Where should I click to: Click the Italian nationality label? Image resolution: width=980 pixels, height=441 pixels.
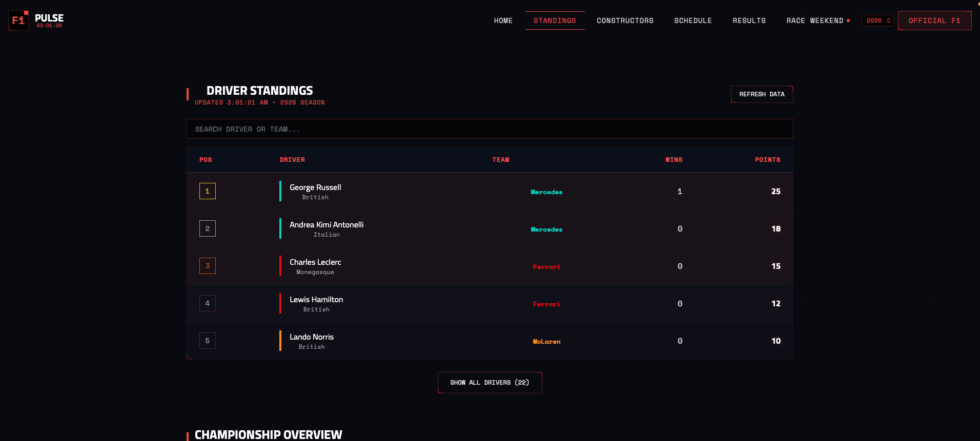pos(326,235)
